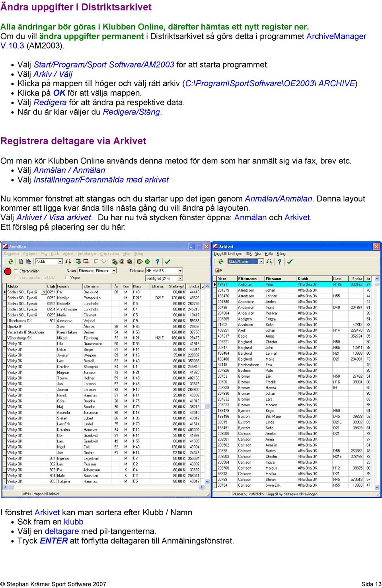Select the Tjernberg row in Anmälan list
382x588 pixels.
(103, 338)
